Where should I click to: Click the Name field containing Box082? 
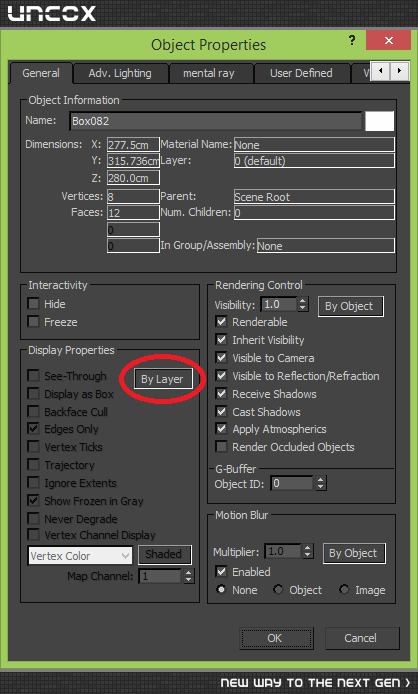coord(216,121)
